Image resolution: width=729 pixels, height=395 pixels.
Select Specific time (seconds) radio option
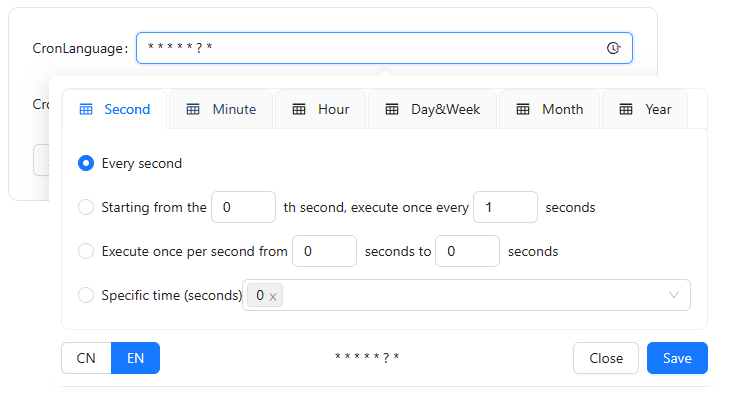pos(86,295)
